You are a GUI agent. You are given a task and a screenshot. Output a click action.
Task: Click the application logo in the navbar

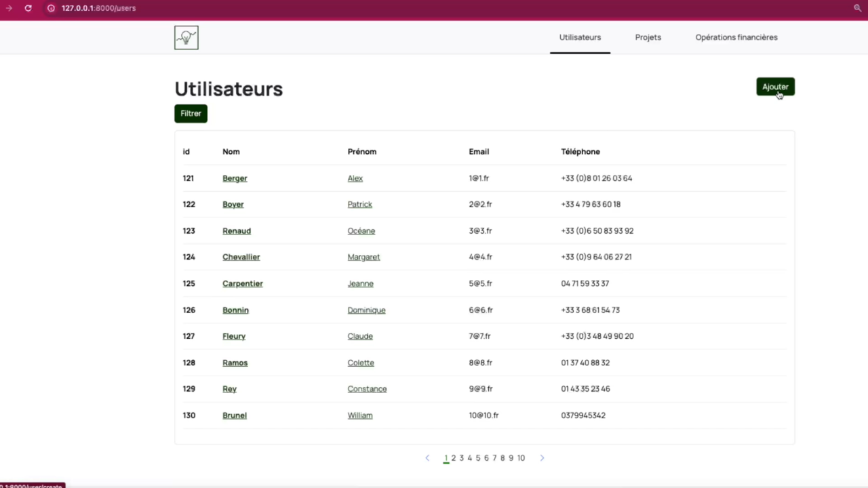tap(186, 37)
